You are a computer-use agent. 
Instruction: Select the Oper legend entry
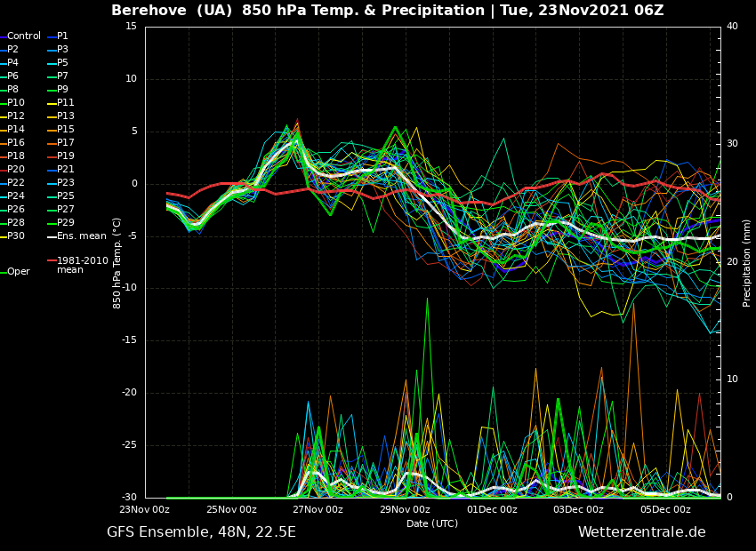18,272
